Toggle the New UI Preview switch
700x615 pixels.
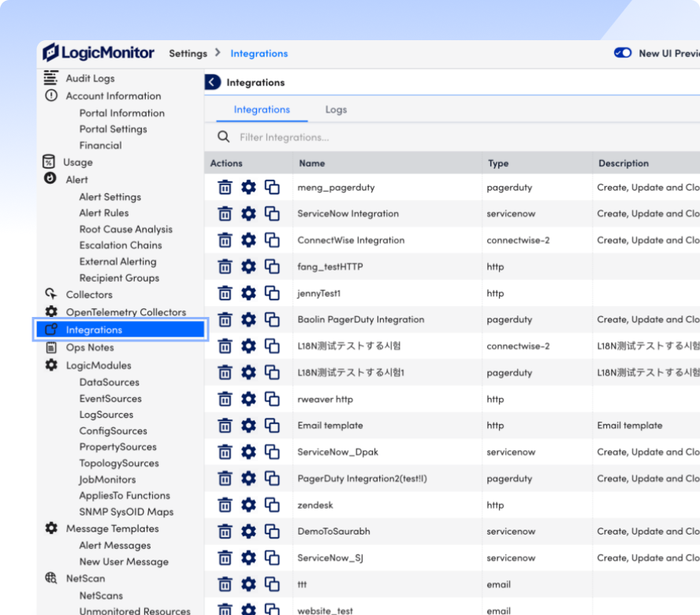(x=623, y=53)
